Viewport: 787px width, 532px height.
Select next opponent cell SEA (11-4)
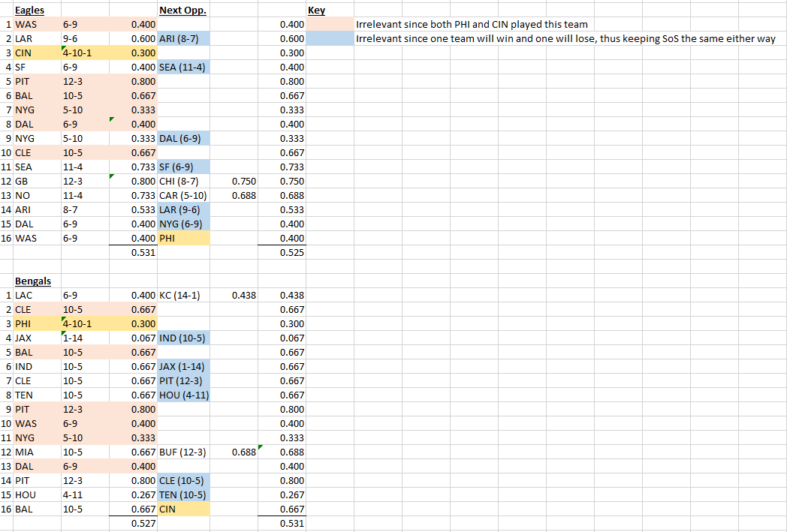click(183, 68)
